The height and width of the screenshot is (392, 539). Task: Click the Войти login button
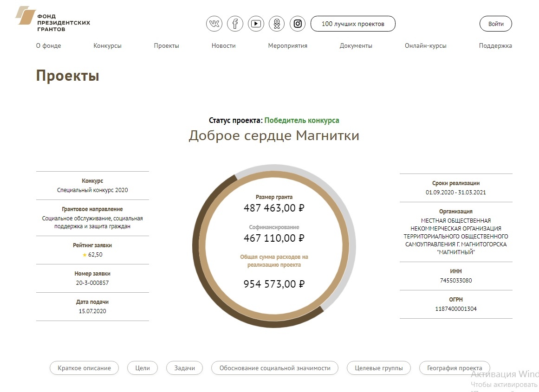pos(496,24)
